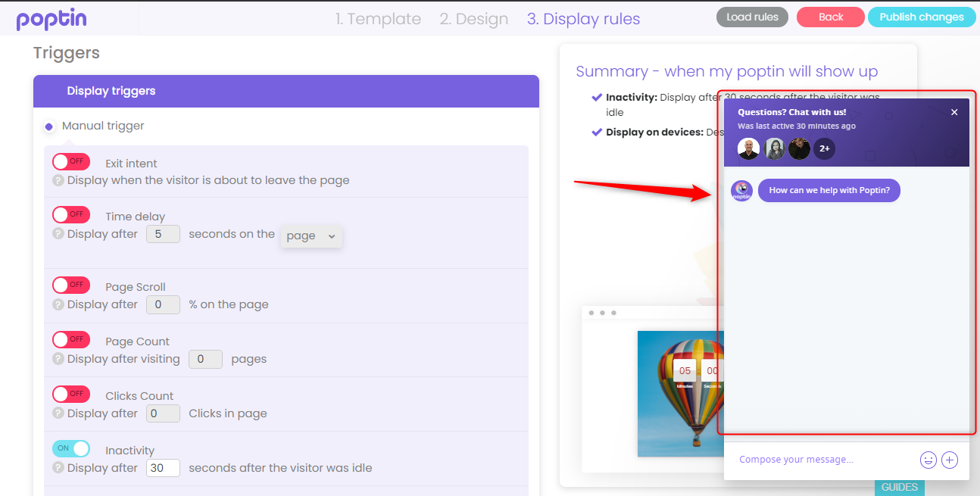Click Questions? Chat with us! header text

pyautogui.click(x=792, y=112)
